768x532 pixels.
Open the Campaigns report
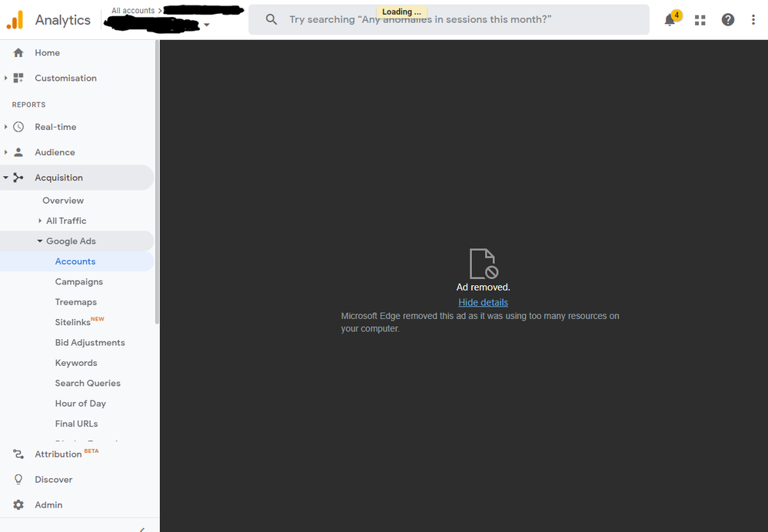coord(79,281)
